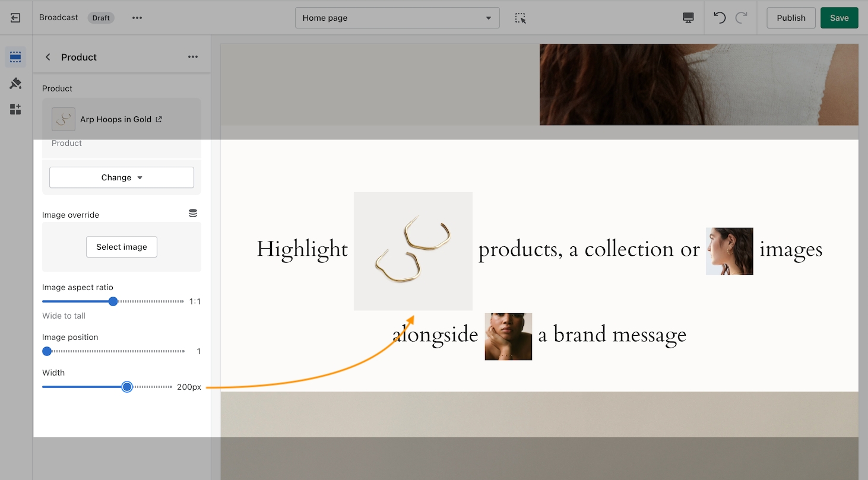
Task: Click the undo arrow icon
Action: pos(720,18)
